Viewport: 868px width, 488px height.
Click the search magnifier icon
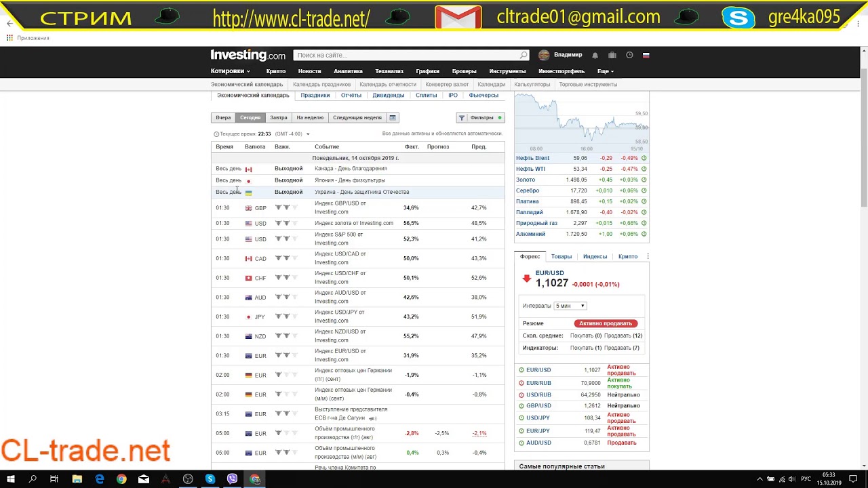coord(524,55)
